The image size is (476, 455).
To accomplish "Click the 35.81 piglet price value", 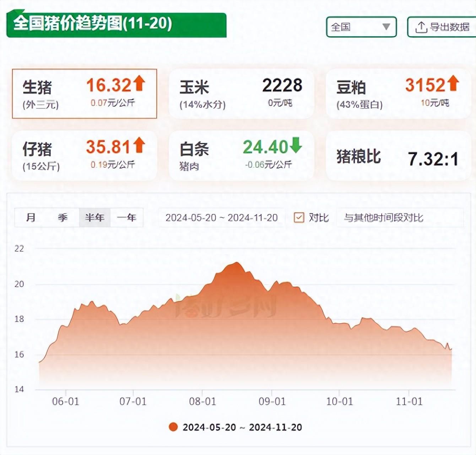I will pyautogui.click(x=108, y=147).
